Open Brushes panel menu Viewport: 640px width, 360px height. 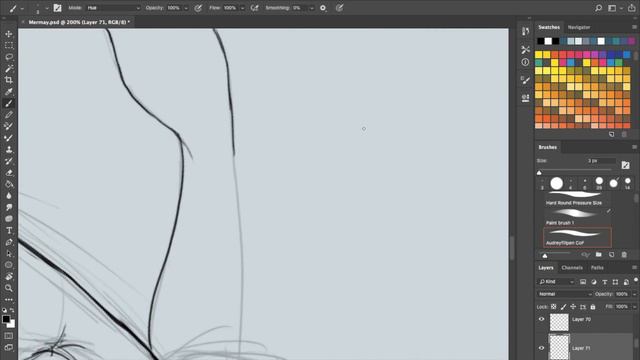point(634,147)
